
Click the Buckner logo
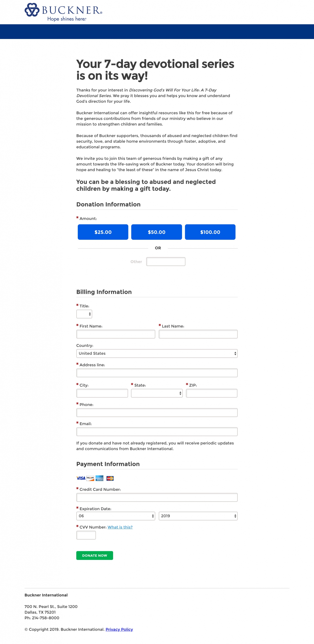pyautogui.click(x=63, y=12)
